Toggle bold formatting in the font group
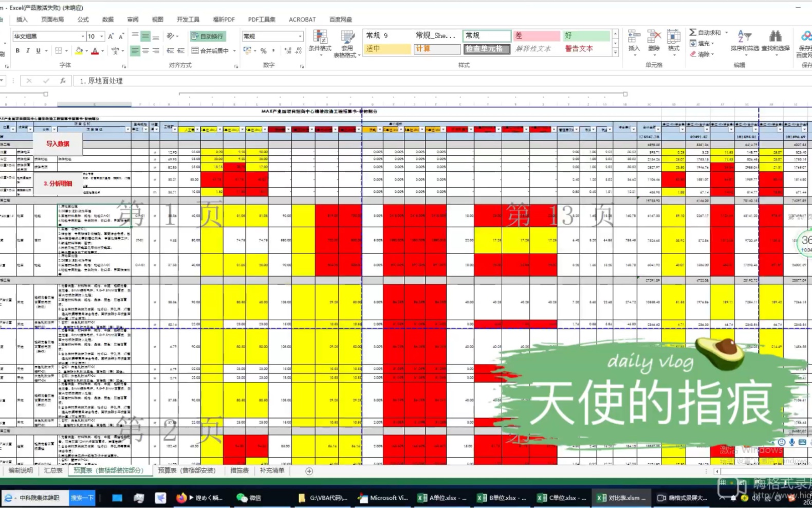Image resolution: width=812 pixels, height=508 pixels. pos(17,50)
